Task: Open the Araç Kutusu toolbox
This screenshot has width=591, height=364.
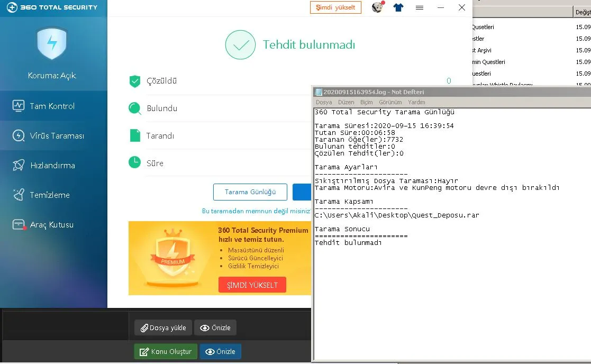Action: click(x=53, y=224)
